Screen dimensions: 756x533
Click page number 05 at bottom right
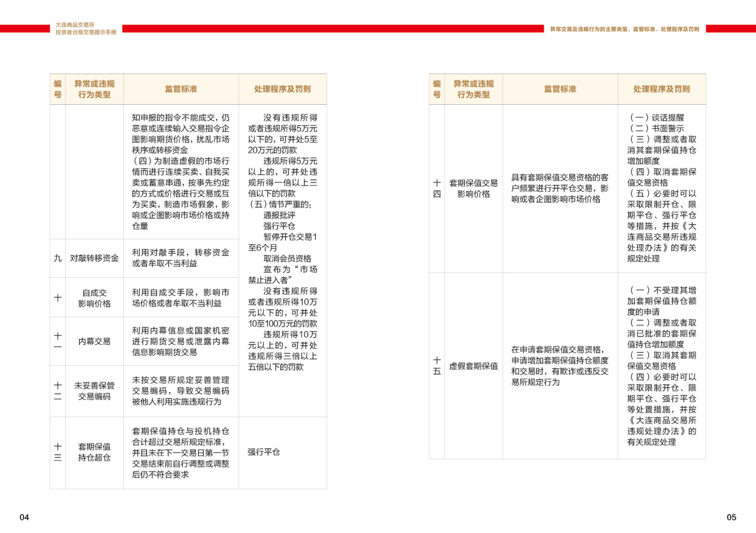[731, 517]
